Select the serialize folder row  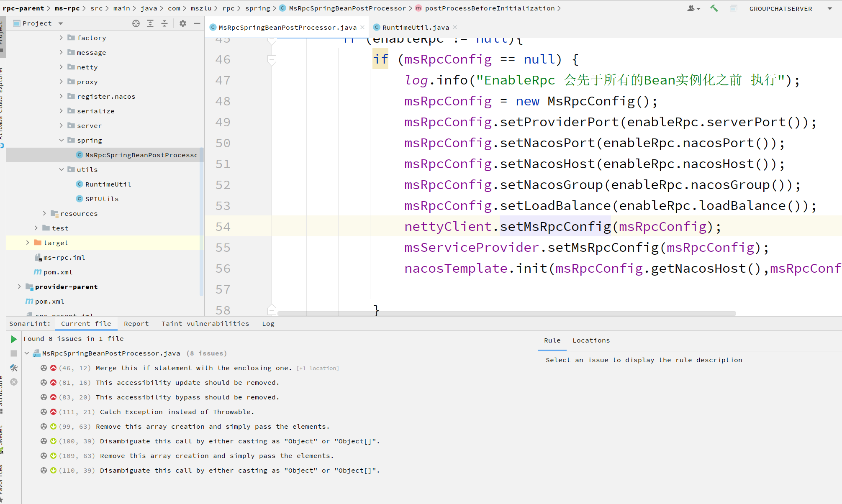[105, 111]
